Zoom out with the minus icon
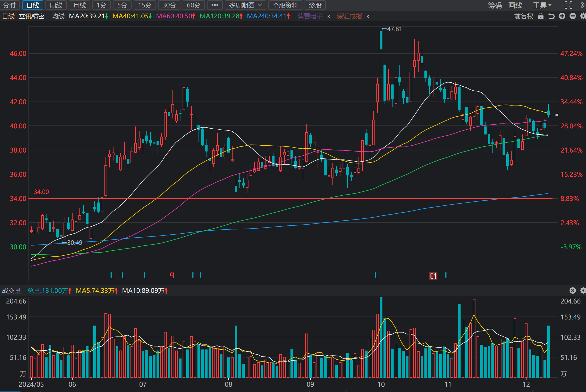The image size is (586, 392). 573,16
